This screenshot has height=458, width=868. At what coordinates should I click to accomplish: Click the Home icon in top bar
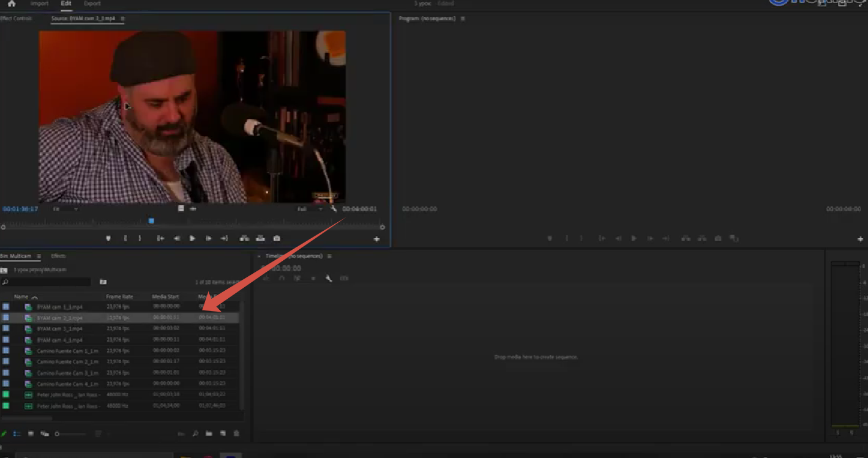click(x=11, y=4)
